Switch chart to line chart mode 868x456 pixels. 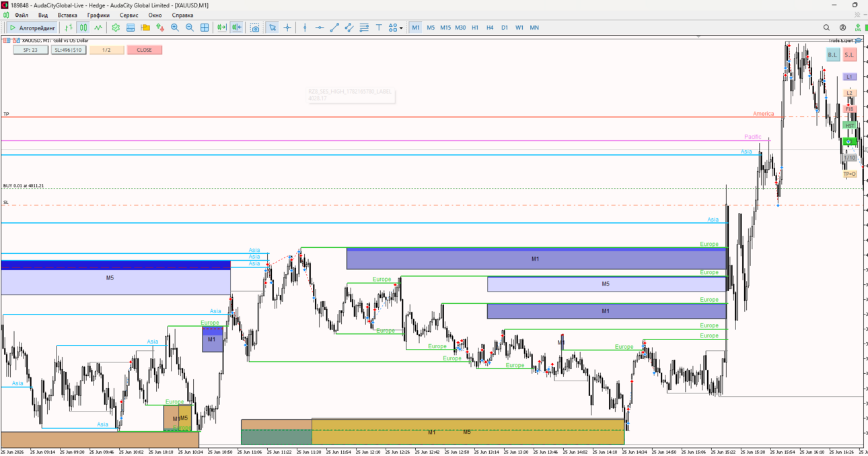(98, 28)
